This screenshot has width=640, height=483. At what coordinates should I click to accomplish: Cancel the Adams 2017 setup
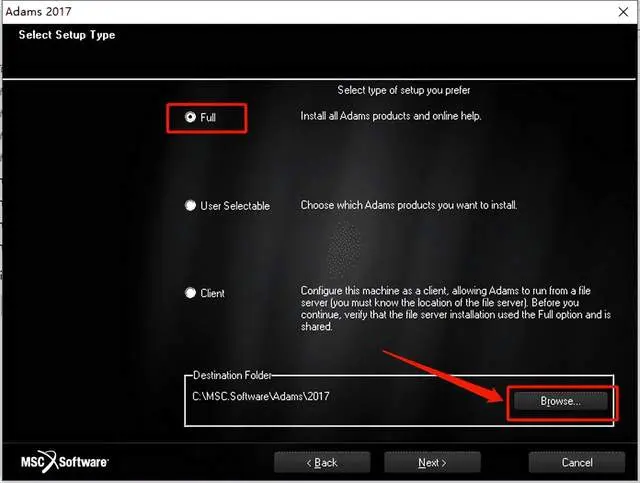click(577, 463)
